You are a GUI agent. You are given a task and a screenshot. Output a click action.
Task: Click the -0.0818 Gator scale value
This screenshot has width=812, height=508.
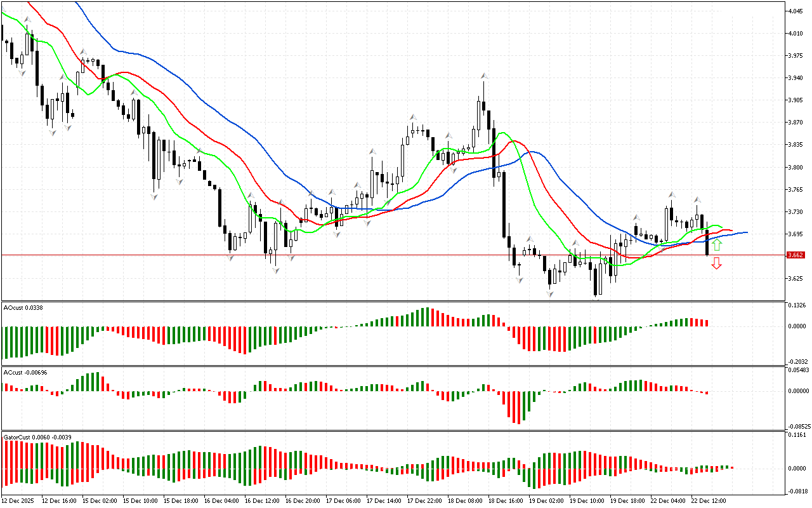pos(797,491)
